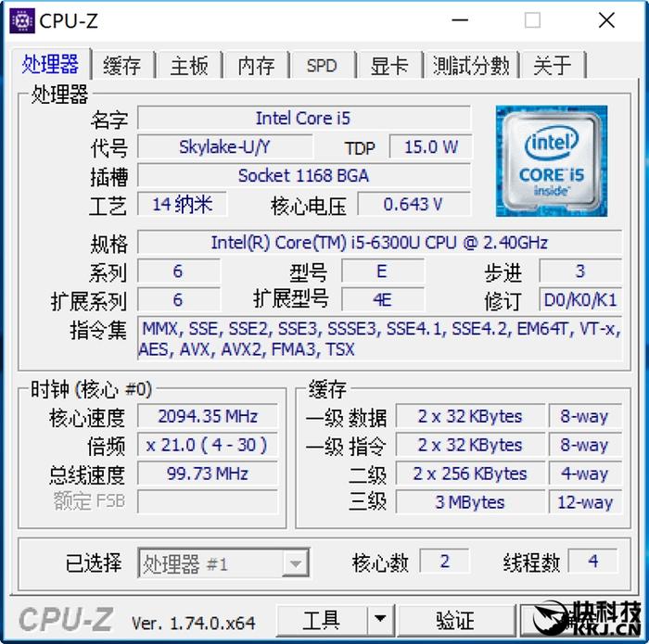Click the Intel Core i5 inside logo
The image size is (649, 644).
pyautogui.click(x=552, y=161)
